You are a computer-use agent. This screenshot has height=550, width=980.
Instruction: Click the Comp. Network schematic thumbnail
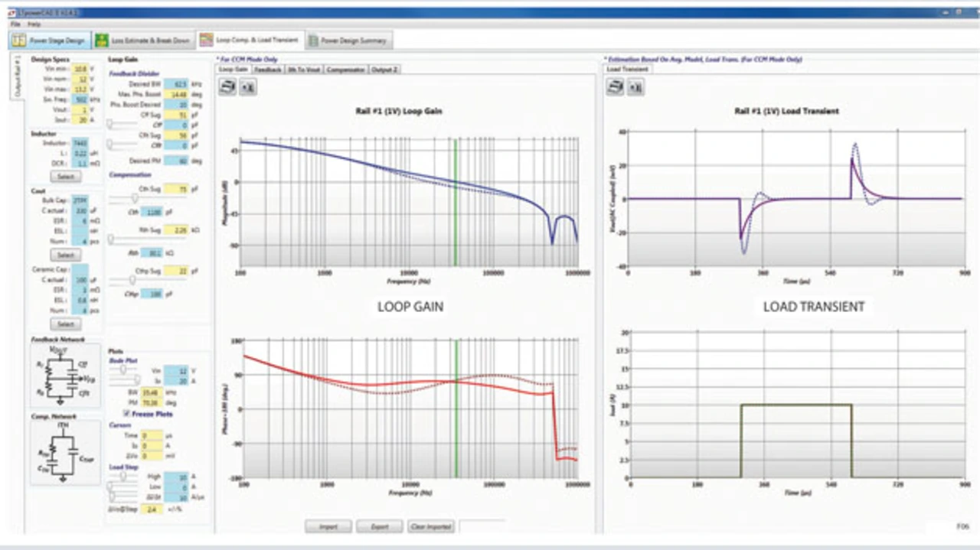point(64,453)
